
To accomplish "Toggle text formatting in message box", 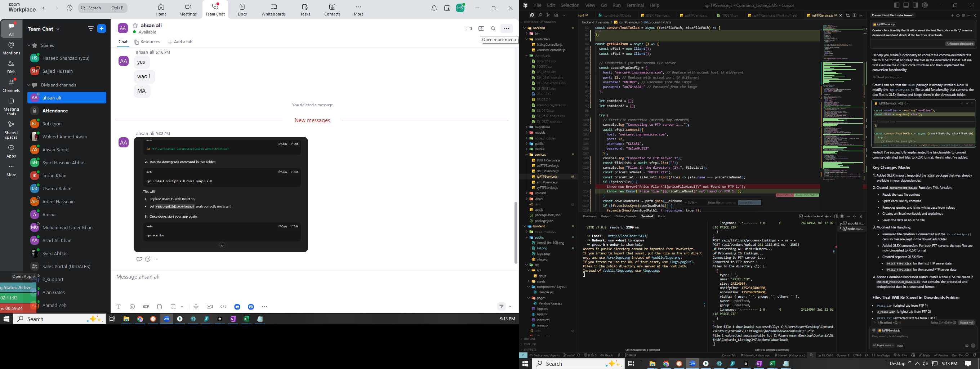I will click(x=119, y=307).
